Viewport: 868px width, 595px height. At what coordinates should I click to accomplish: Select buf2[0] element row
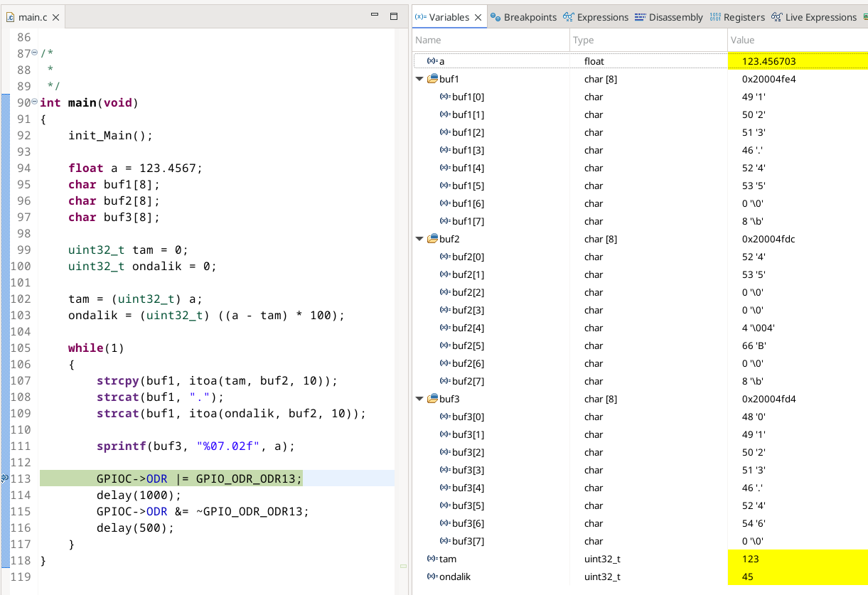tap(640, 257)
